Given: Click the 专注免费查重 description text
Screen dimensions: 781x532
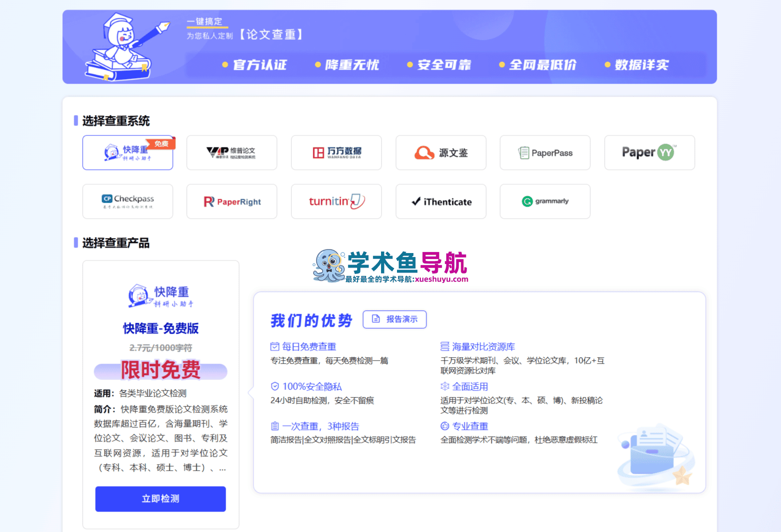Looking at the screenshot, I should tap(329, 360).
